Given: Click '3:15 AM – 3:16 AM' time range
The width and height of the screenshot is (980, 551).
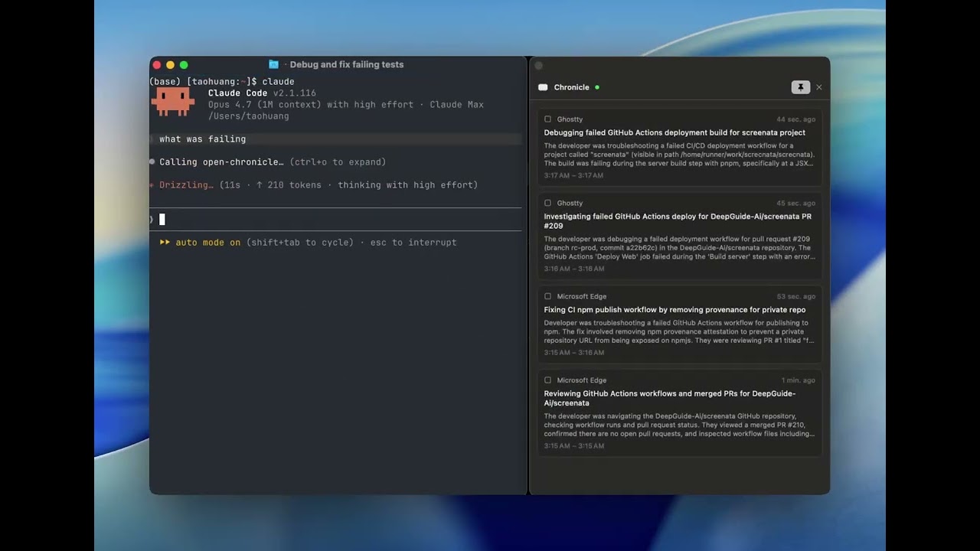Looking at the screenshot, I should (573, 353).
